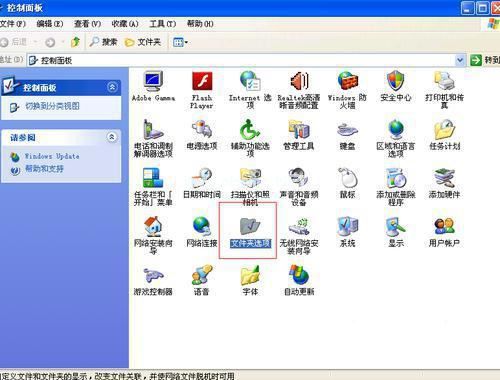Open the 工具(T) menu

pos(163,24)
